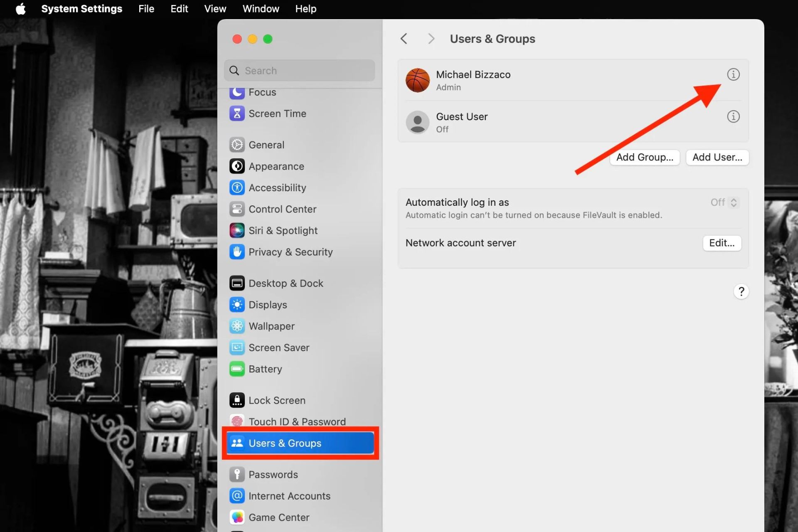
Task: Click the Game Center icon
Action: coord(237,517)
